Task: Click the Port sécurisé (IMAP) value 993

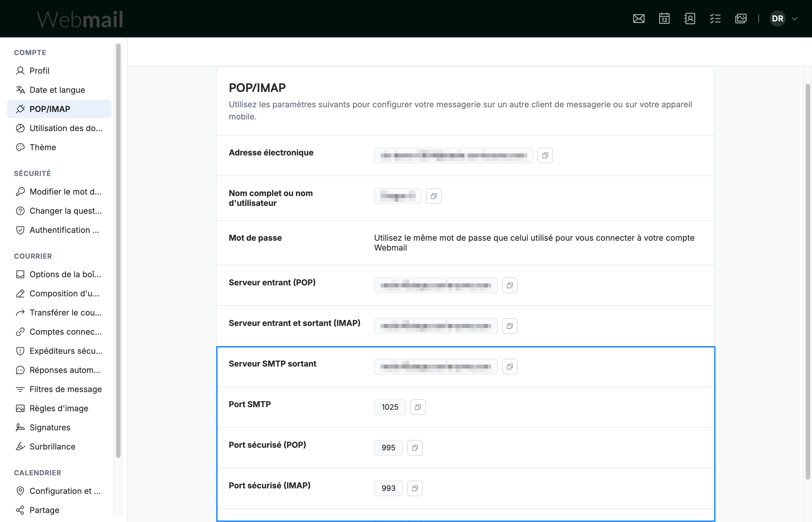Action: click(388, 488)
